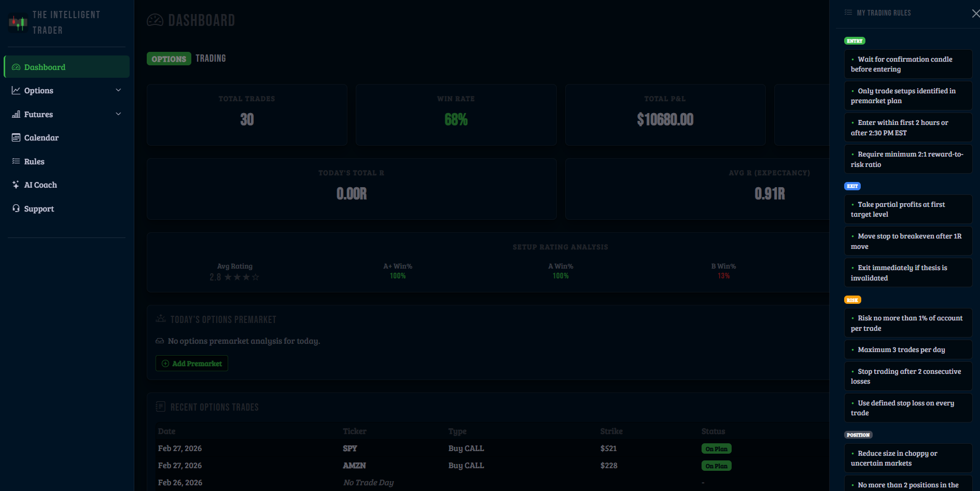
Task: Click the fifth star in Avg Rating
Action: point(255,277)
